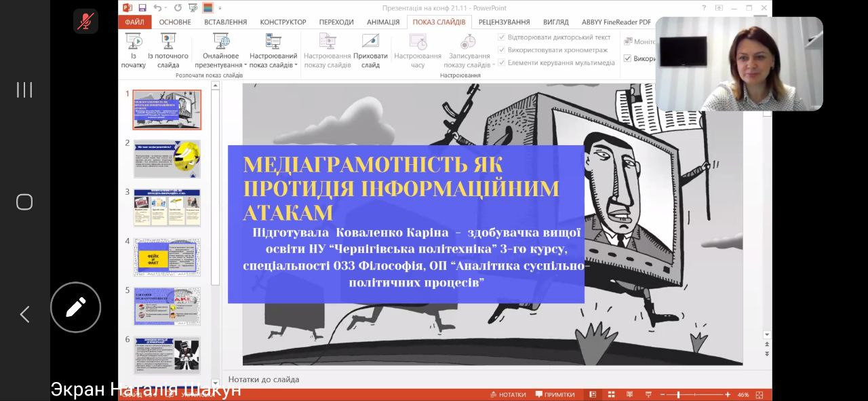Select slide 6 thumbnail
868x401 pixels.
click(x=167, y=356)
